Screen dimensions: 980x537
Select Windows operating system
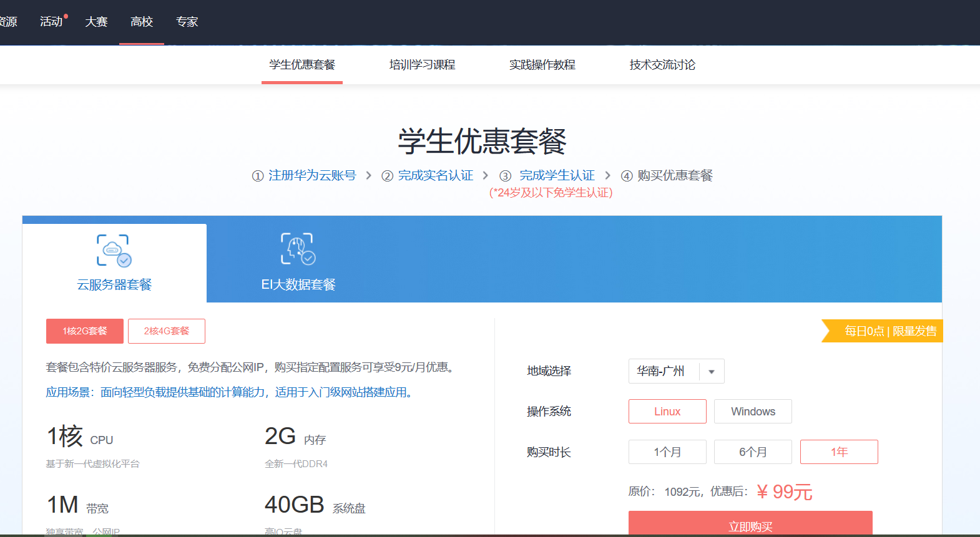point(753,412)
